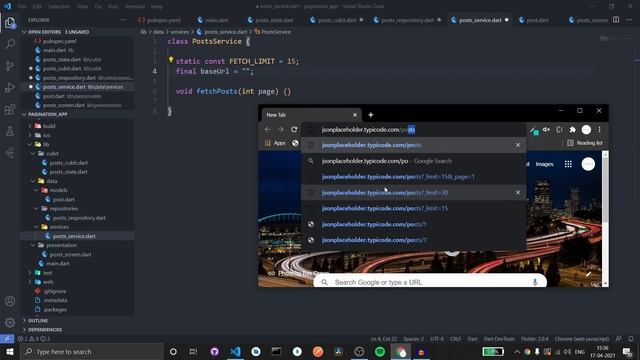Open post.dart in file tree
640x360 pixels.
click(63, 200)
